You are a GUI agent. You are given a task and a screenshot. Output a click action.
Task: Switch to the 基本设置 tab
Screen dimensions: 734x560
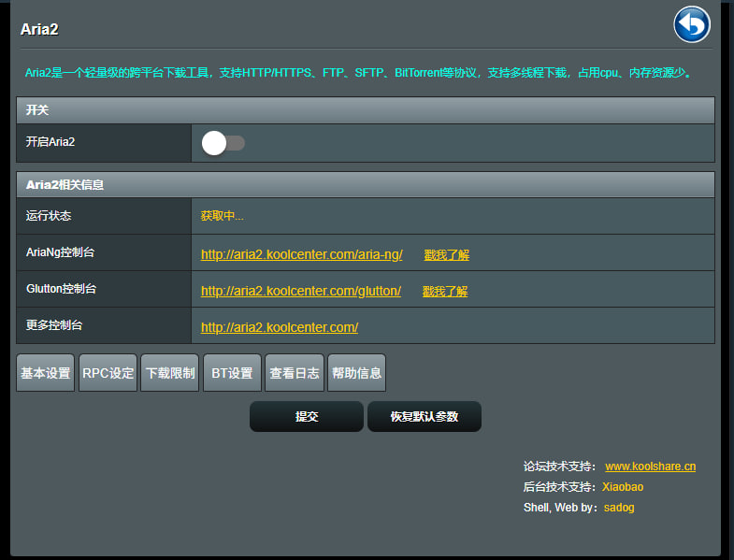(46, 373)
